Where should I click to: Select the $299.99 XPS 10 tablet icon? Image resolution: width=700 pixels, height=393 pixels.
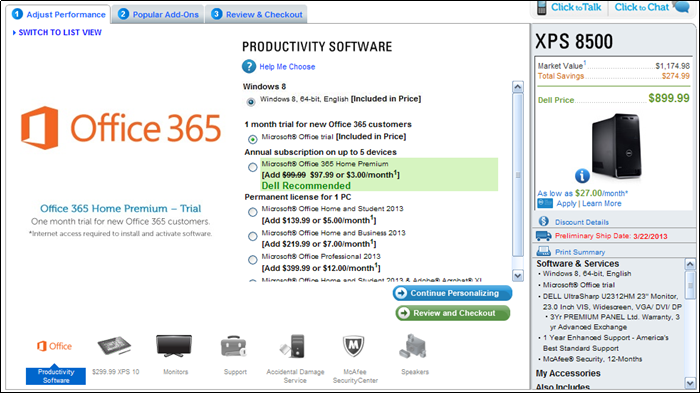[x=114, y=346]
